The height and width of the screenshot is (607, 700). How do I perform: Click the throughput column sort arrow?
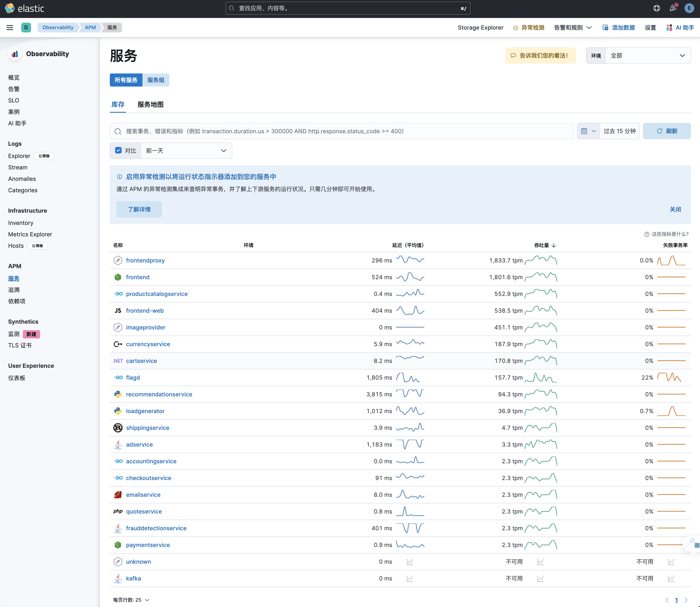tap(554, 246)
